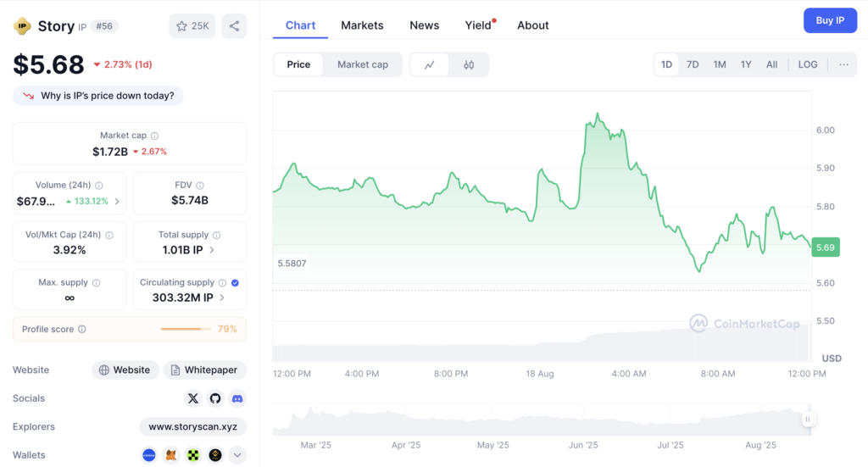Expand the Wallets list chevron
The width and height of the screenshot is (868, 467).
pos(237,455)
